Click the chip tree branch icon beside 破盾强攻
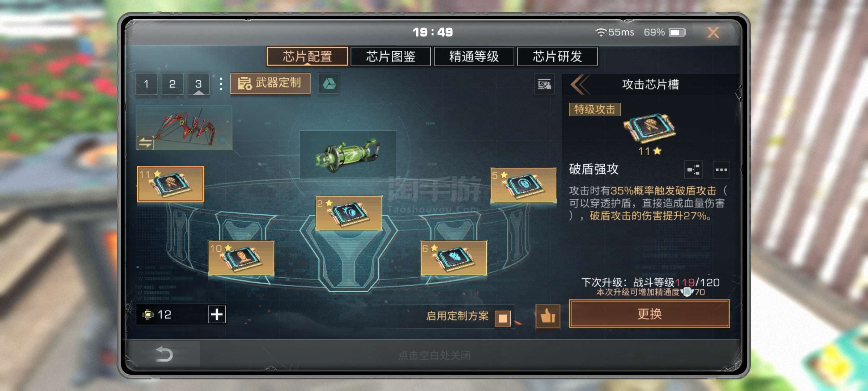 coord(693,170)
